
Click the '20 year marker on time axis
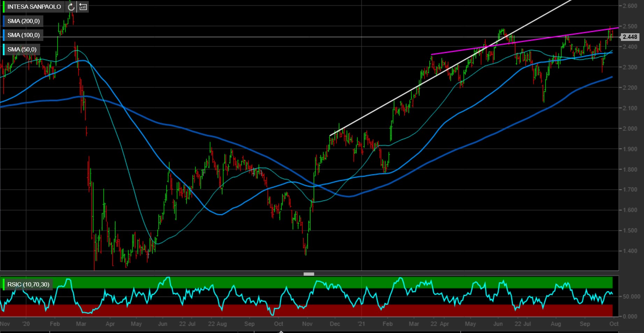pos(26,324)
